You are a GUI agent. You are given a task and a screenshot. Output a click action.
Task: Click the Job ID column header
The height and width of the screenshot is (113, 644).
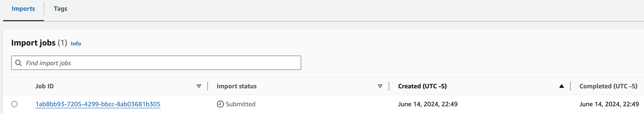[45, 86]
